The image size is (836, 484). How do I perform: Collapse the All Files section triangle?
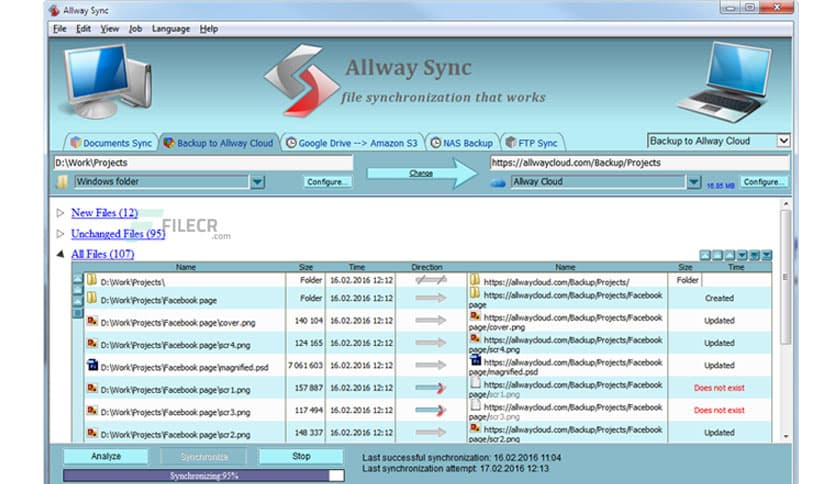point(60,254)
